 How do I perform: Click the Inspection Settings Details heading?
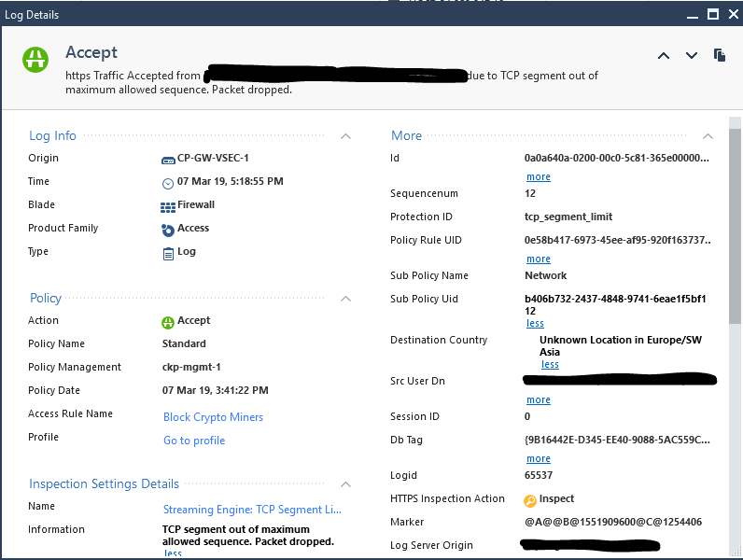tap(104, 483)
